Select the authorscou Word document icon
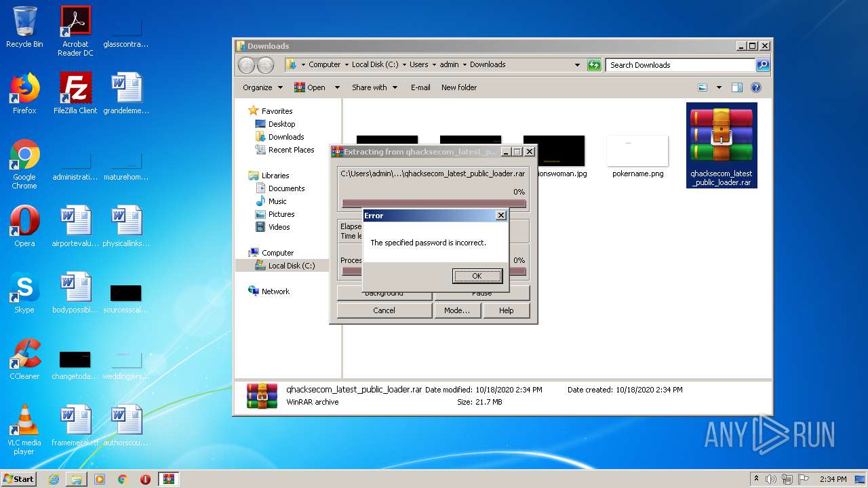The height and width of the screenshot is (488, 868). [x=126, y=426]
